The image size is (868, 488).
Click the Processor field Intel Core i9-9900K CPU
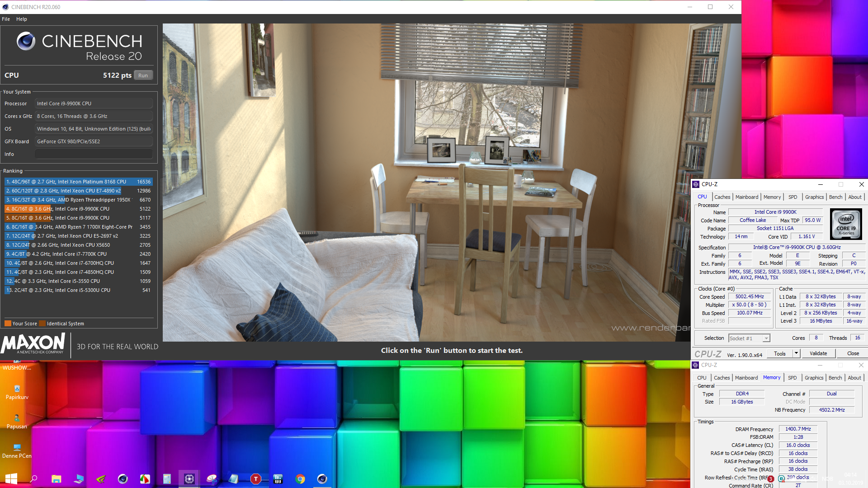[94, 103]
